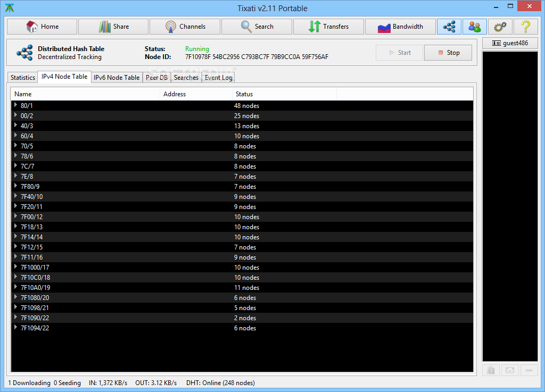Click the OUT: 3.12 KB/s indicator
This screenshot has height=392, width=545.
coord(156,382)
